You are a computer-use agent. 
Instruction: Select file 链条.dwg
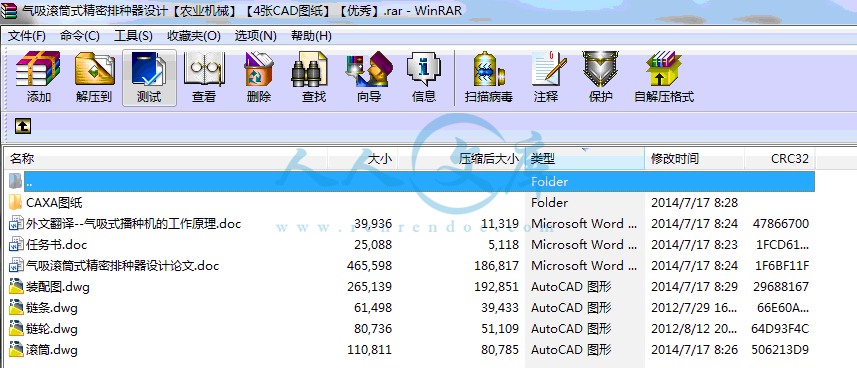[x=51, y=307]
